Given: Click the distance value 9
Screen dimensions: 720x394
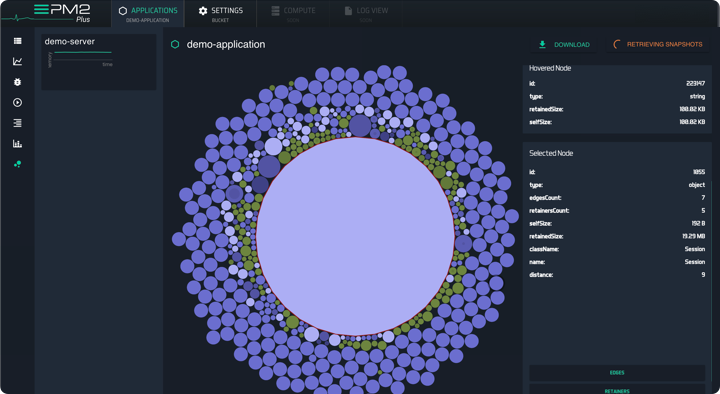Looking at the screenshot, I should tap(703, 275).
